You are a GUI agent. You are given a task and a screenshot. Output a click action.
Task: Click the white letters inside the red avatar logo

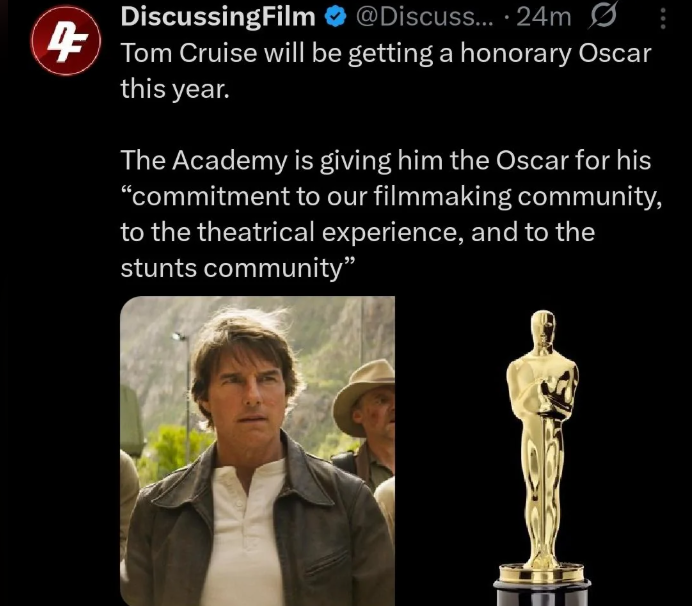tap(66, 41)
